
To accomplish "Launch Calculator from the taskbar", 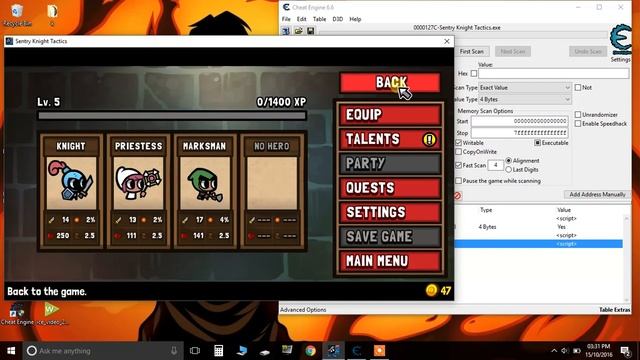I will pyautogui.click(x=218, y=351).
